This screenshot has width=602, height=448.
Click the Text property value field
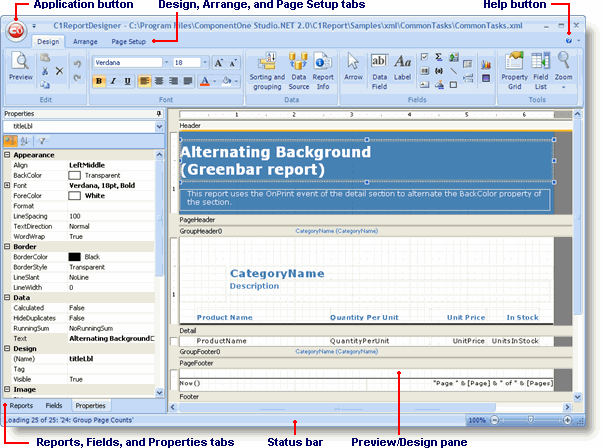click(x=110, y=339)
